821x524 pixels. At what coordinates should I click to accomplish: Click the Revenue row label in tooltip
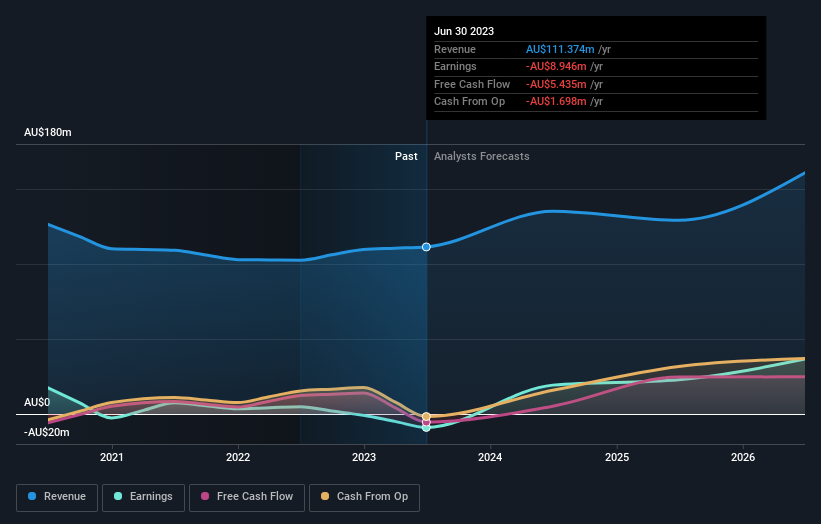(455, 49)
